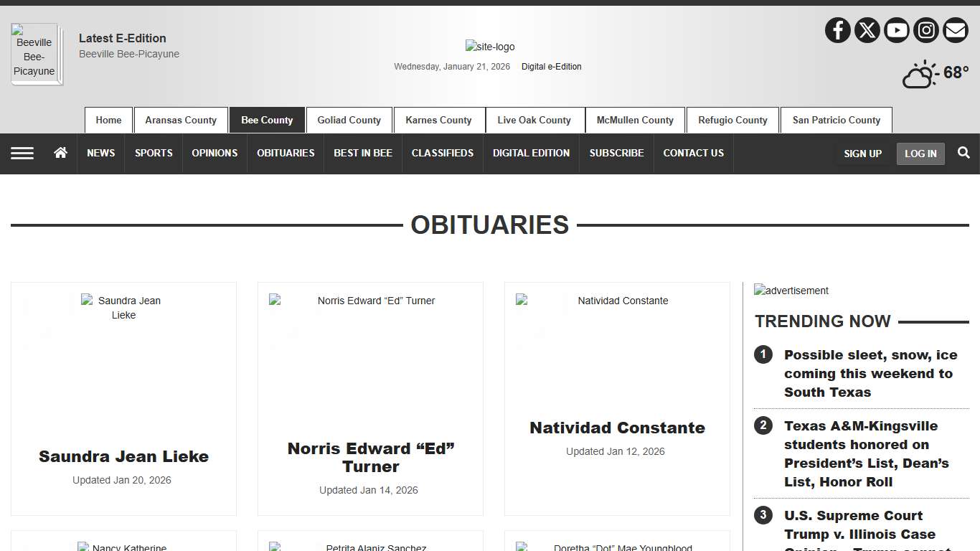This screenshot has width=980, height=551.
Task: Select the home icon in the navigation bar
Action: 60,153
